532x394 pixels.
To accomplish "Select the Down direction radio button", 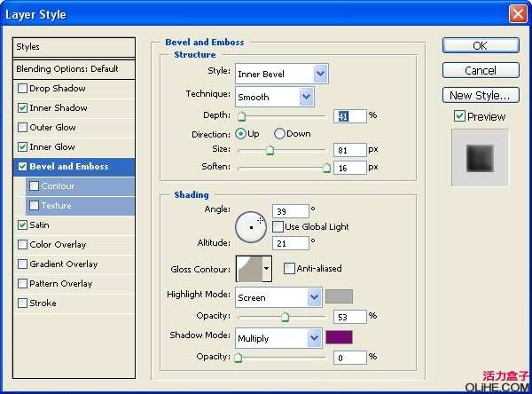I will pos(279,134).
